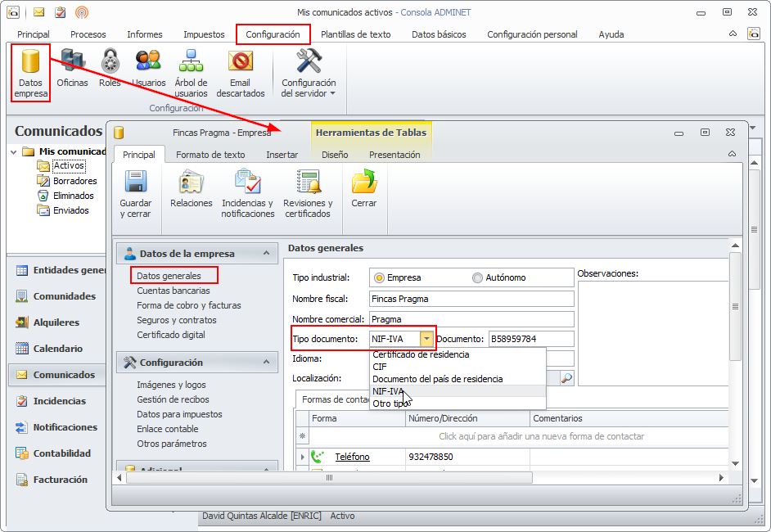The width and height of the screenshot is (771, 532).
Task: Open the Configuración del servidor dropdown
Action: point(309,73)
